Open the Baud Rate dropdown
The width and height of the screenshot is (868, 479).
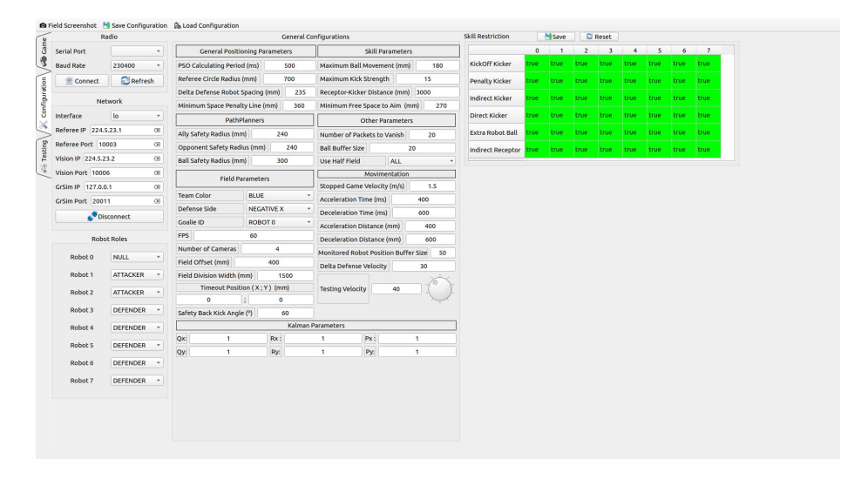pos(137,65)
